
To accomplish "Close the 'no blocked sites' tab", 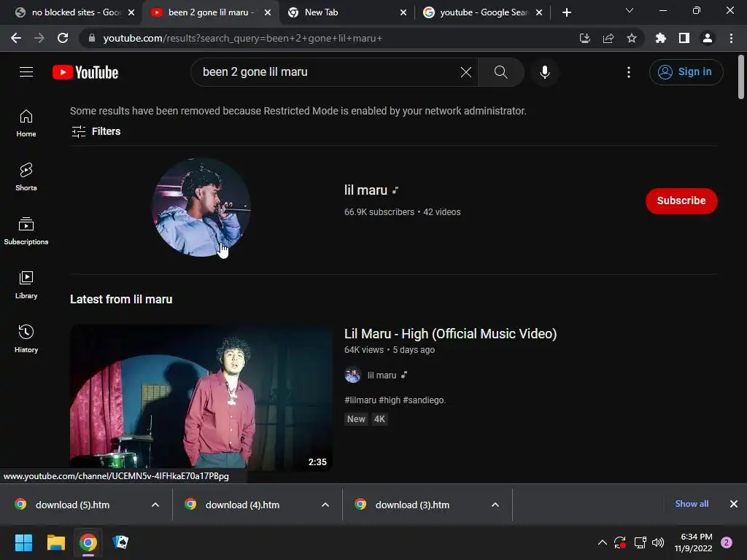I will (131, 12).
